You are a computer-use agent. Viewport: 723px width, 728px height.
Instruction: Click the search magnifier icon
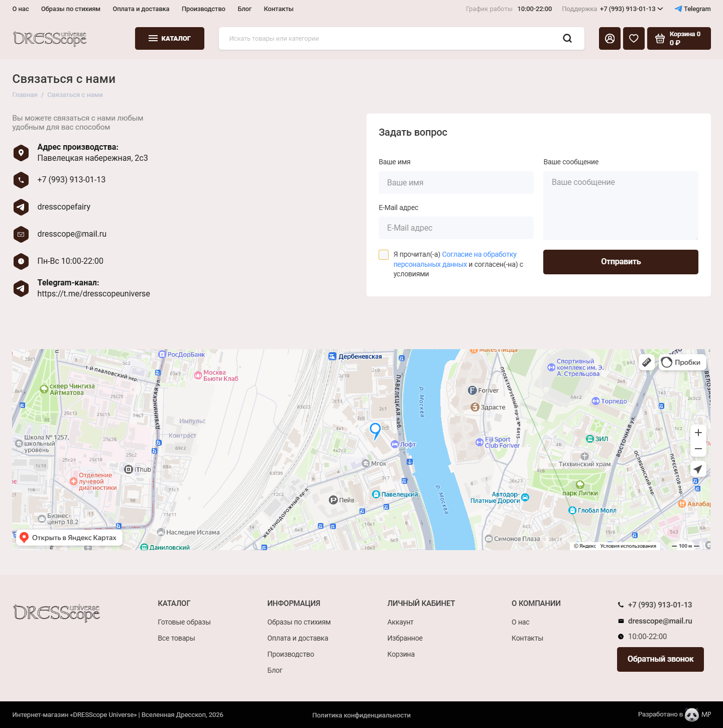click(x=567, y=39)
